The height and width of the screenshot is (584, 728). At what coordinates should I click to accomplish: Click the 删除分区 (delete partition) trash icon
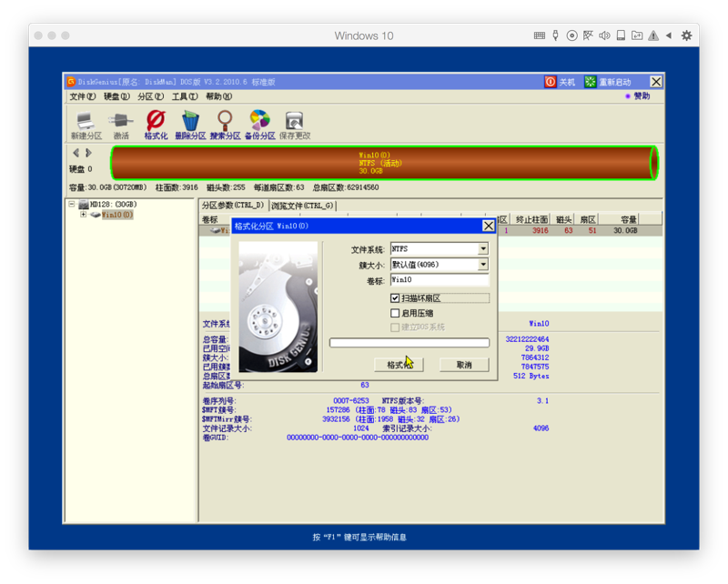click(190, 125)
